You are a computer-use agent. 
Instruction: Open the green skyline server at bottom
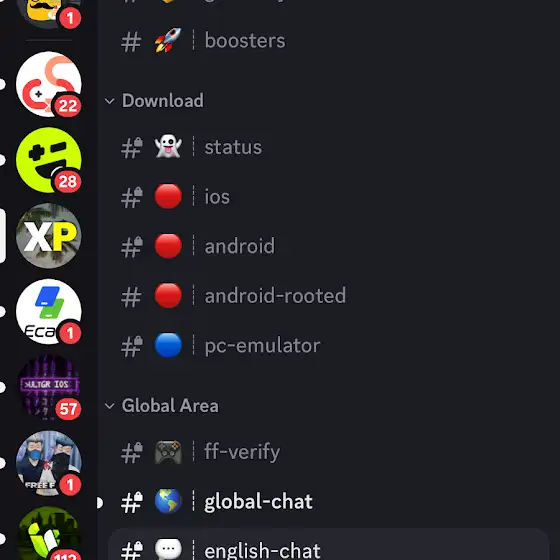pos(49,533)
